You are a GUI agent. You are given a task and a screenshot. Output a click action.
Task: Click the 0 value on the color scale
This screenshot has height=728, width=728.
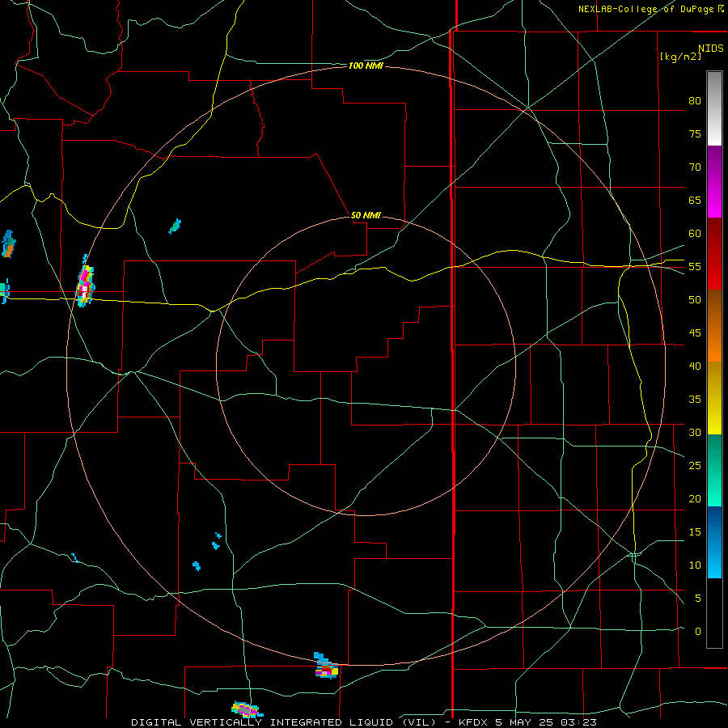tap(698, 632)
